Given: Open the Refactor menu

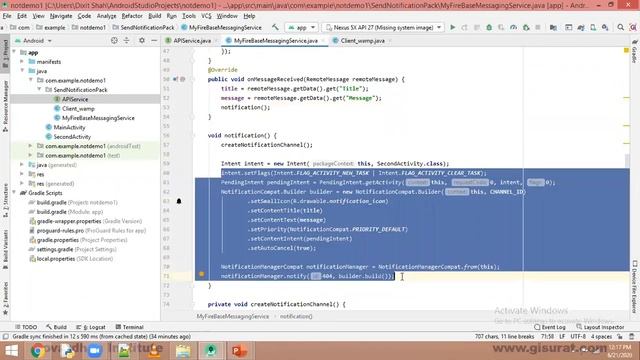Looking at the screenshot, I should 132,16.
